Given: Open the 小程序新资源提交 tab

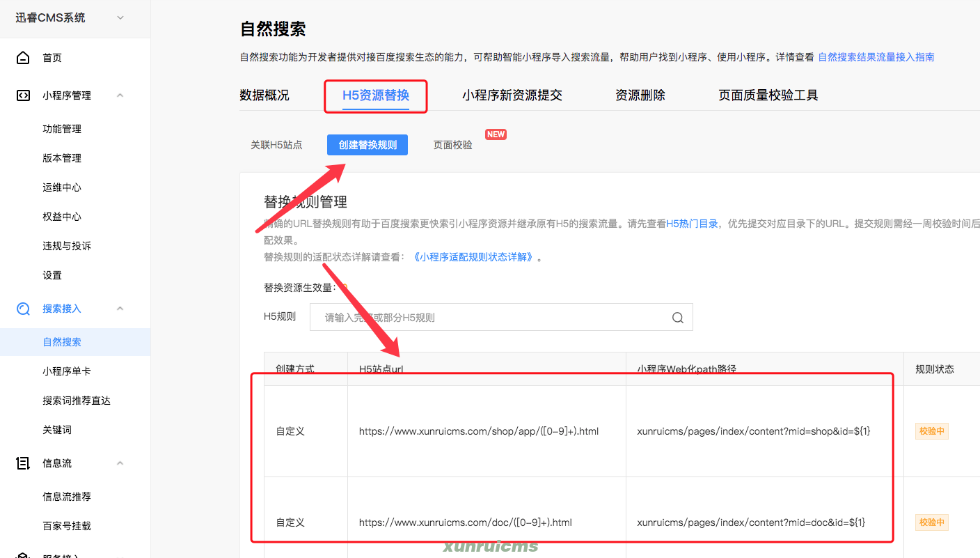Looking at the screenshot, I should 512,95.
